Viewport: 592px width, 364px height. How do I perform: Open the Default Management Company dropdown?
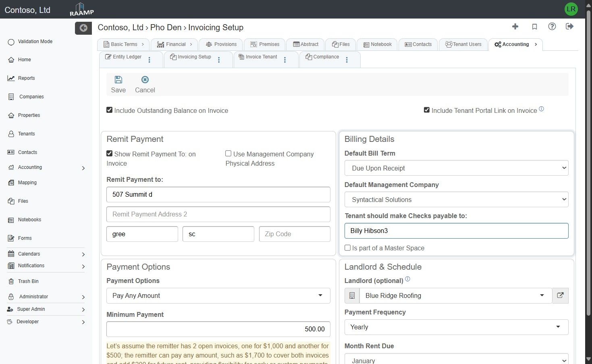pyautogui.click(x=456, y=200)
